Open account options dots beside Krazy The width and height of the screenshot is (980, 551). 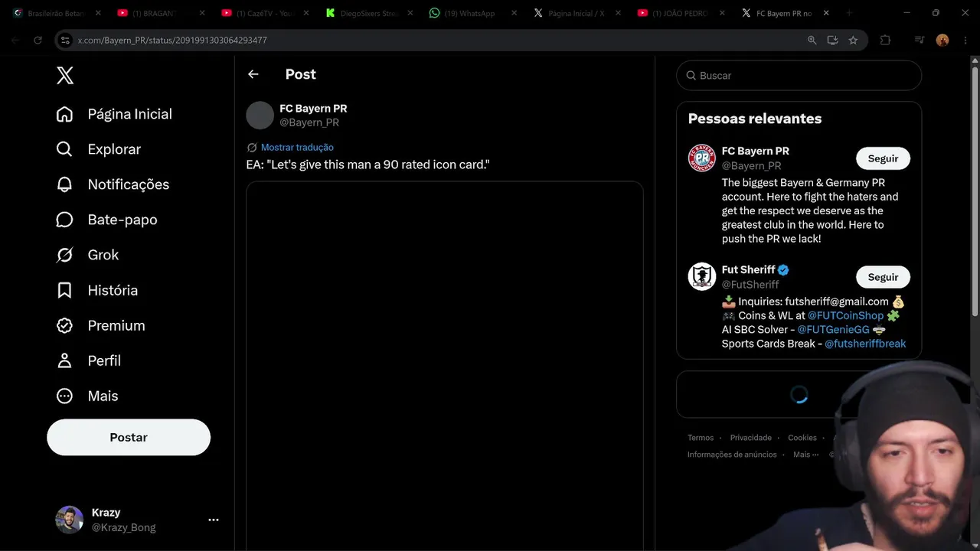coord(214,520)
